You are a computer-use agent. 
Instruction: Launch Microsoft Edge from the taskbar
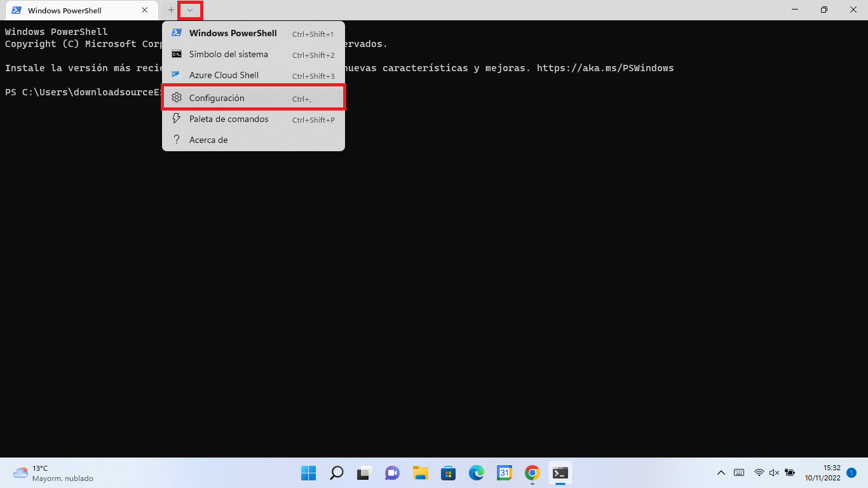(x=476, y=473)
